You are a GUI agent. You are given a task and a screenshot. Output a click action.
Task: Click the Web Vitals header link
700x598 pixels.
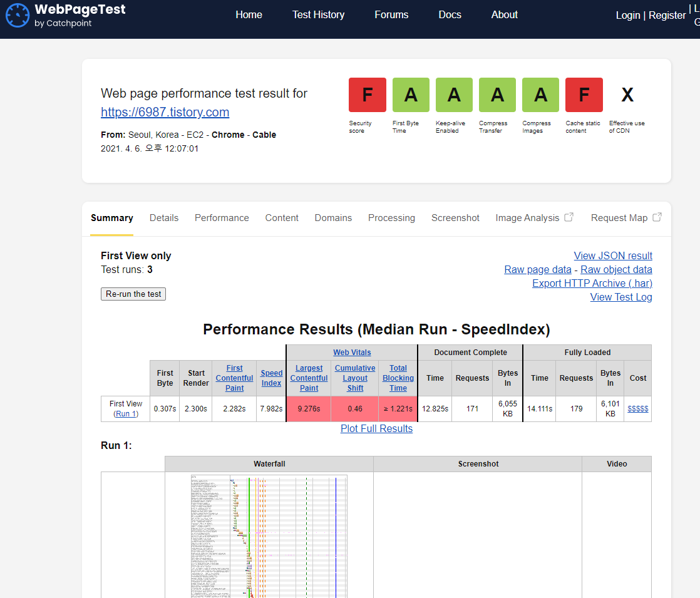point(352,353)
